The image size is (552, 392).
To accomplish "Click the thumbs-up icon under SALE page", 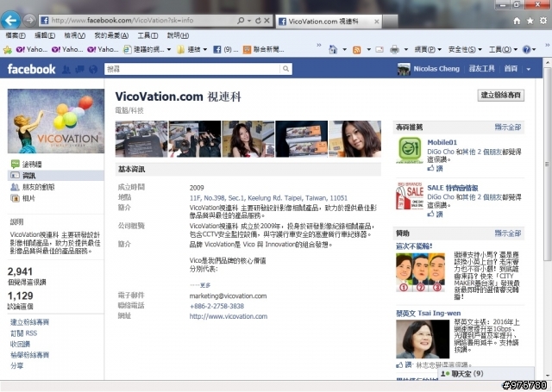I will coord(430,215).
